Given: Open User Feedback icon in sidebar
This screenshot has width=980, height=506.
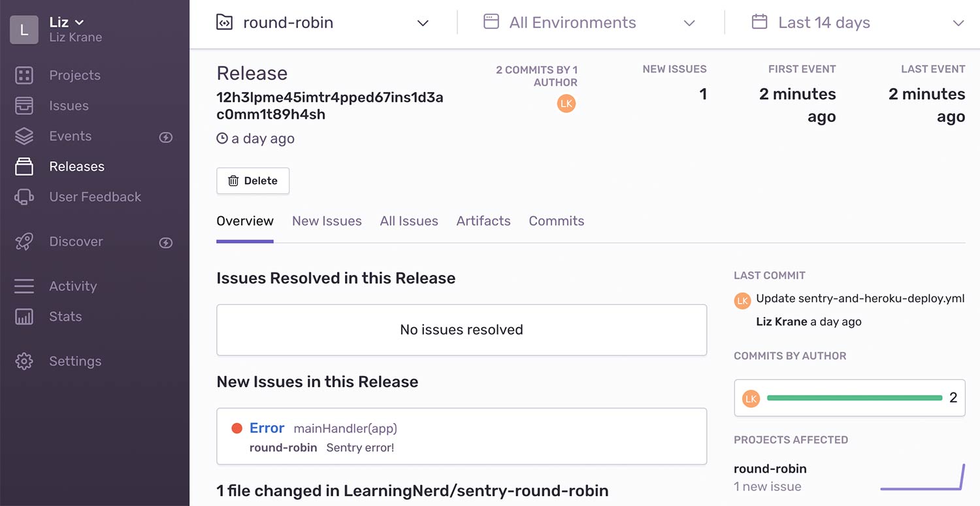Looking at the screenshot, I should coord(24,197).
